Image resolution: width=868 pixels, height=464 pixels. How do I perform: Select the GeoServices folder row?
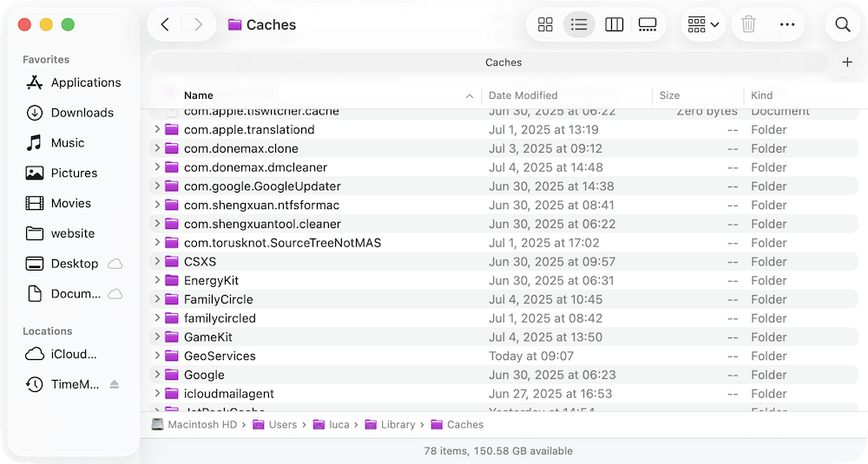click(x=503, y=356)
